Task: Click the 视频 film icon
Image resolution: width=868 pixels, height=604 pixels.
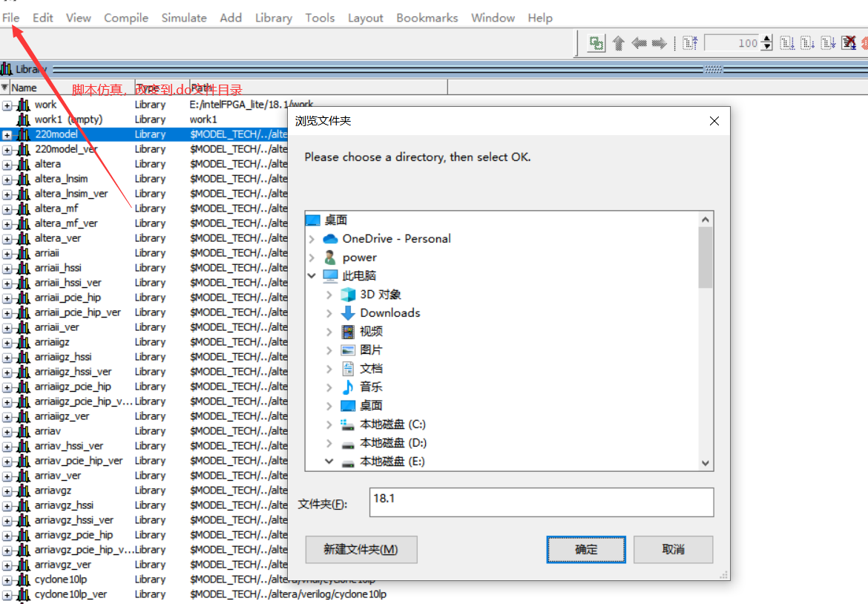Action: [x=348, y=332]
